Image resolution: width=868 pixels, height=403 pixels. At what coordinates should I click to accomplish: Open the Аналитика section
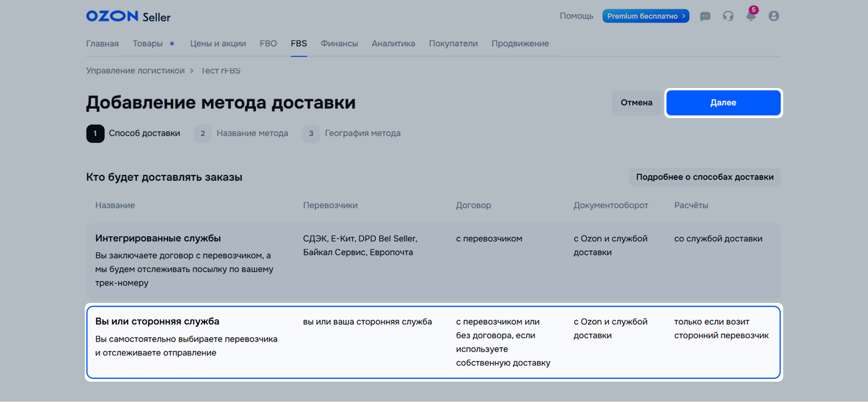pyautogui.click(x=393, y=43)
